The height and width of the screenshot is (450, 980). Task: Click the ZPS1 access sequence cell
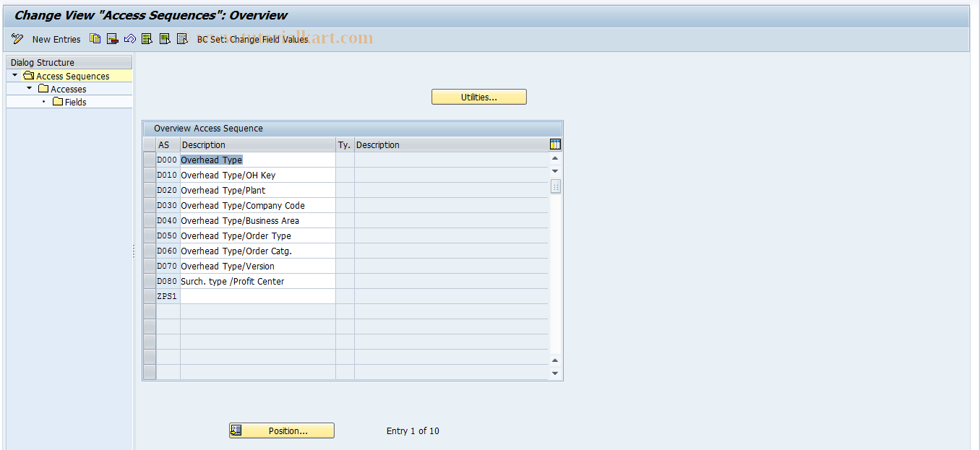tap(168, 296)
